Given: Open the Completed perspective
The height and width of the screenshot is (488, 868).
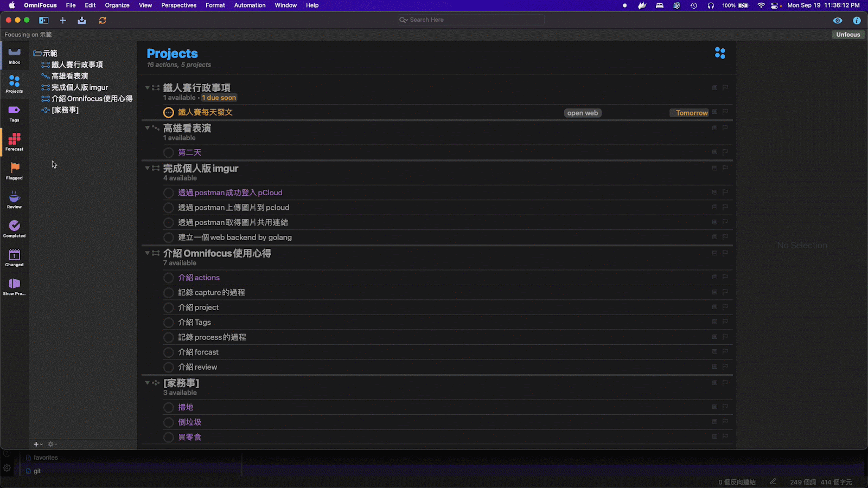Looking at the screenshot, I should click(x=14, y=229).
